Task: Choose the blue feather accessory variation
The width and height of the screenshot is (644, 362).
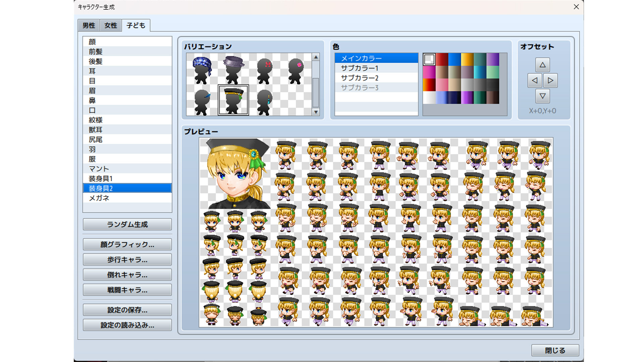Action: [202, 101]
